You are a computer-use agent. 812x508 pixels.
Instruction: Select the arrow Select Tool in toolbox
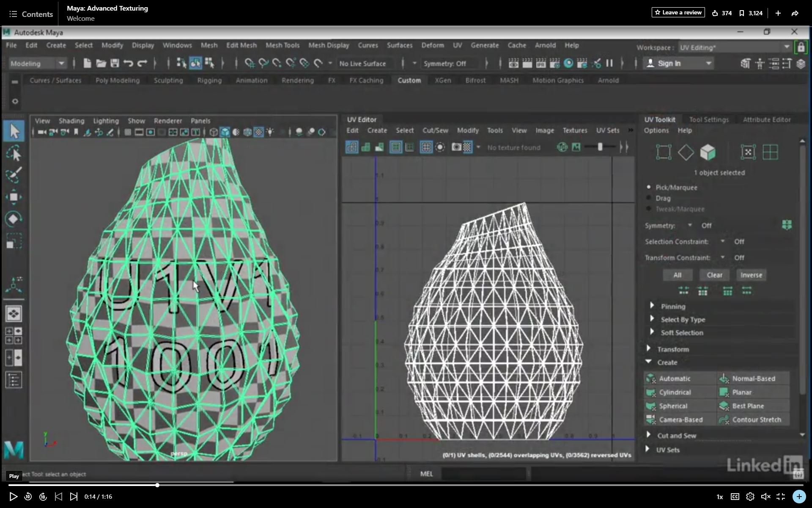tap(14, 131)
